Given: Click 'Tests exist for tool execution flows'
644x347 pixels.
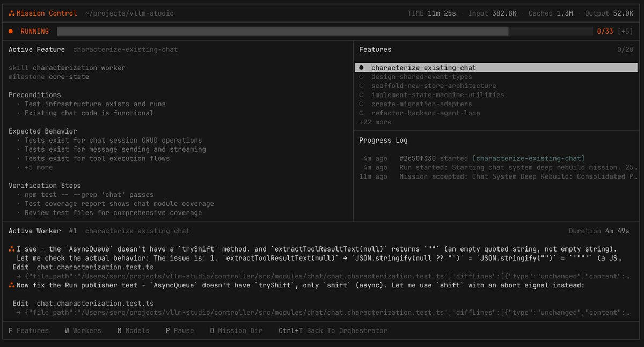Looking at the screenshot, I should [97, 158].
